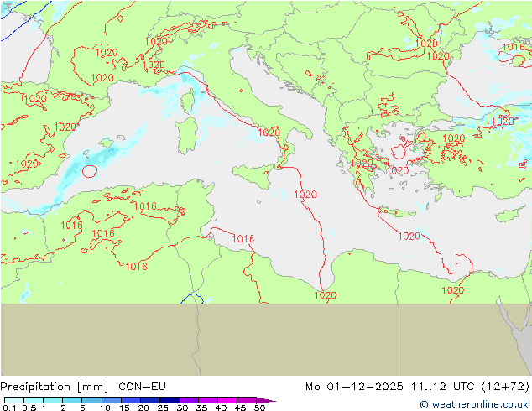Screen dimensions: 532x411
Task: Click the 1016 isobar label over the Black Sea
Action: pos(513,47)
